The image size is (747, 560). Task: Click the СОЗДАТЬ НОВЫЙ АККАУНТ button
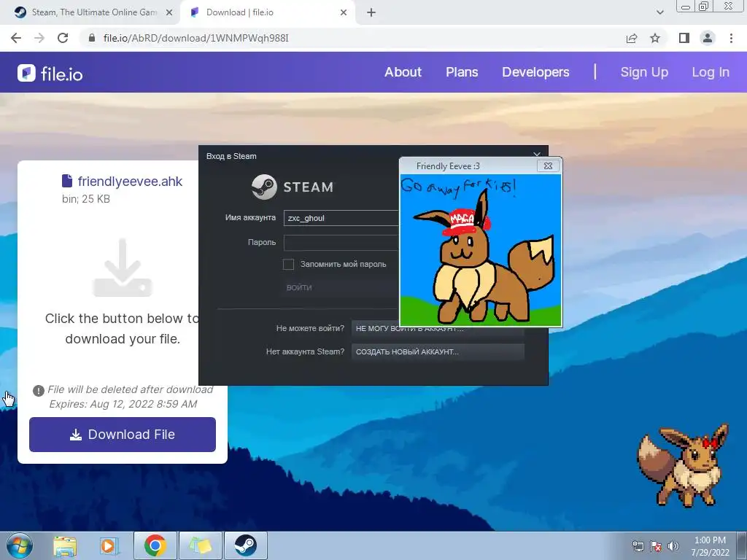pyautogui.click(x=438, y=352)
